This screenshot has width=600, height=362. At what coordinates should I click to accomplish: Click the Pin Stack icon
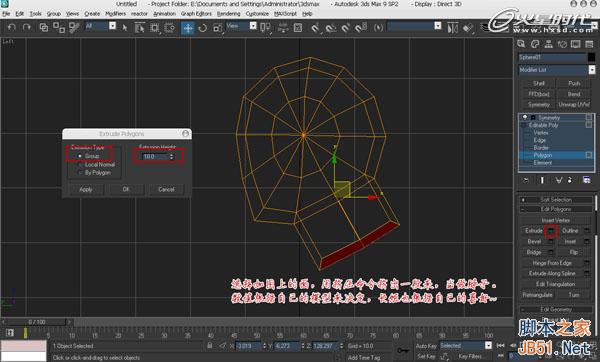[x=526, y=180]
